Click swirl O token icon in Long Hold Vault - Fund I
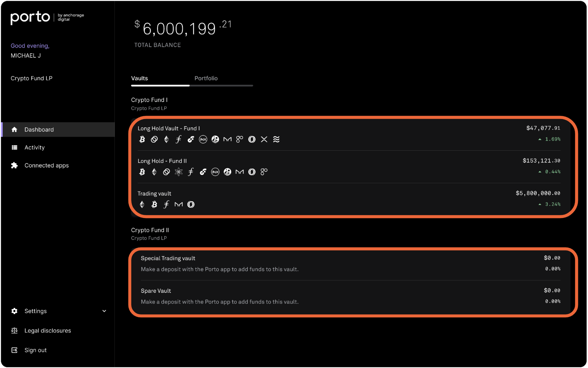Screen dimensions: 588x368 [252, 139]
